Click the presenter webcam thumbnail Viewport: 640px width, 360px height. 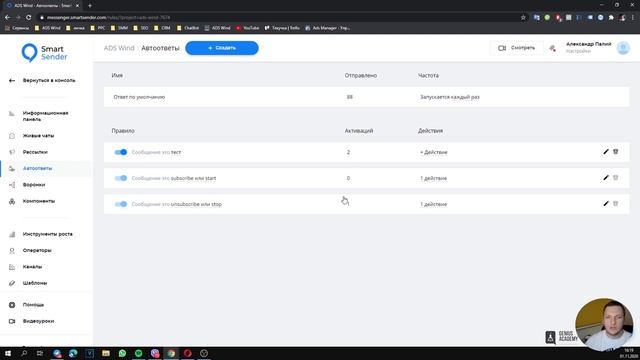pos(604,324)
